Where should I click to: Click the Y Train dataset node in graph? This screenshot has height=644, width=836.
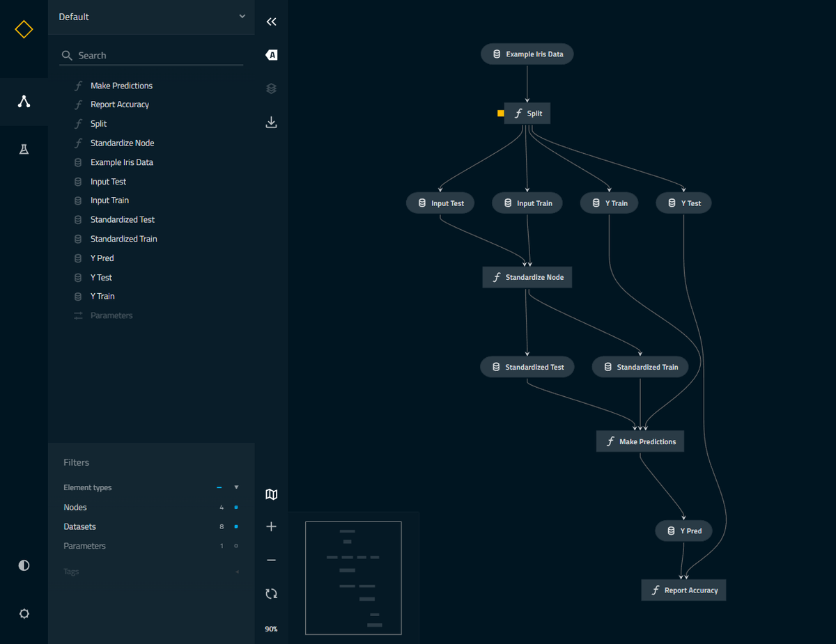[609, 203]
